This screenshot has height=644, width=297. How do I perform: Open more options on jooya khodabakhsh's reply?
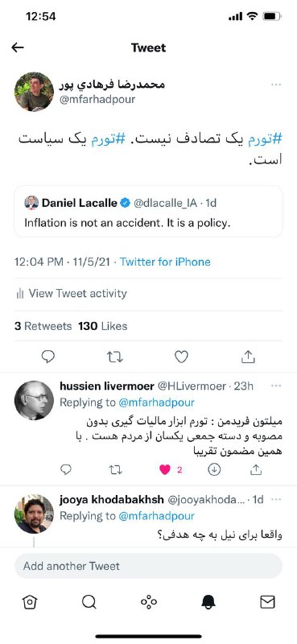point(276,499)
